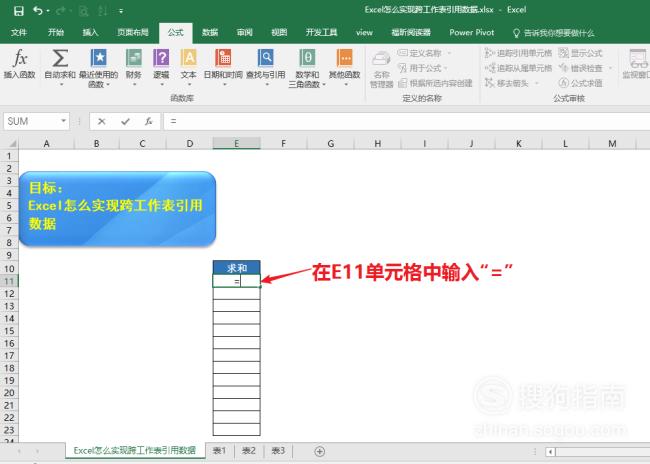The height and width of the screenshot is (464, 650).
Task: Open the Text functions icon
Action: (x=189, y=58)
